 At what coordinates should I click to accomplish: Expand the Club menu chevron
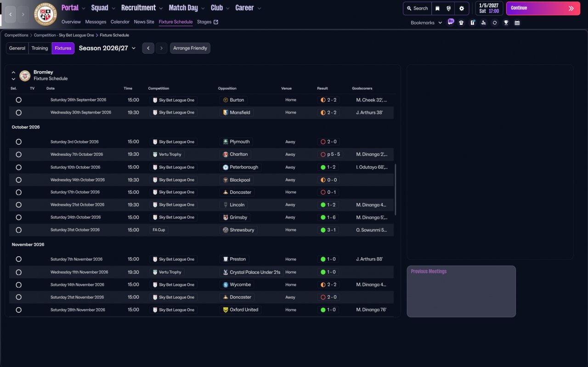click(x=228, y=8)
